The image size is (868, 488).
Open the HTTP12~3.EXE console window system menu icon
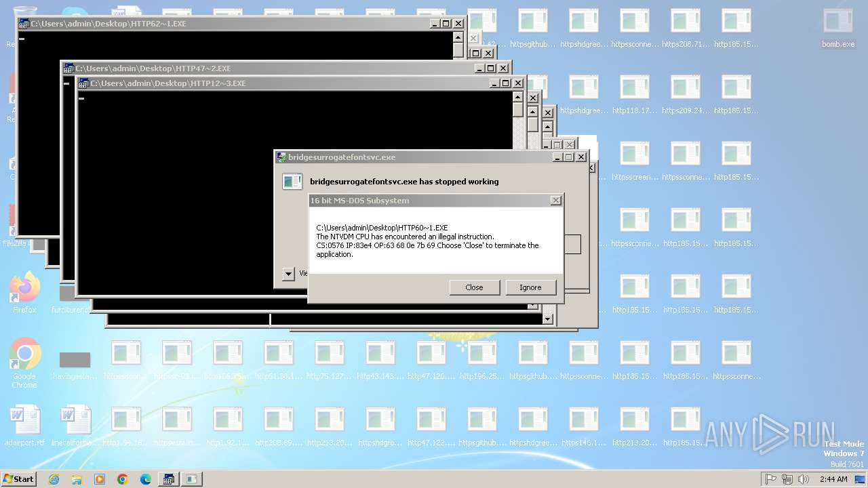(x=83, y=83)
